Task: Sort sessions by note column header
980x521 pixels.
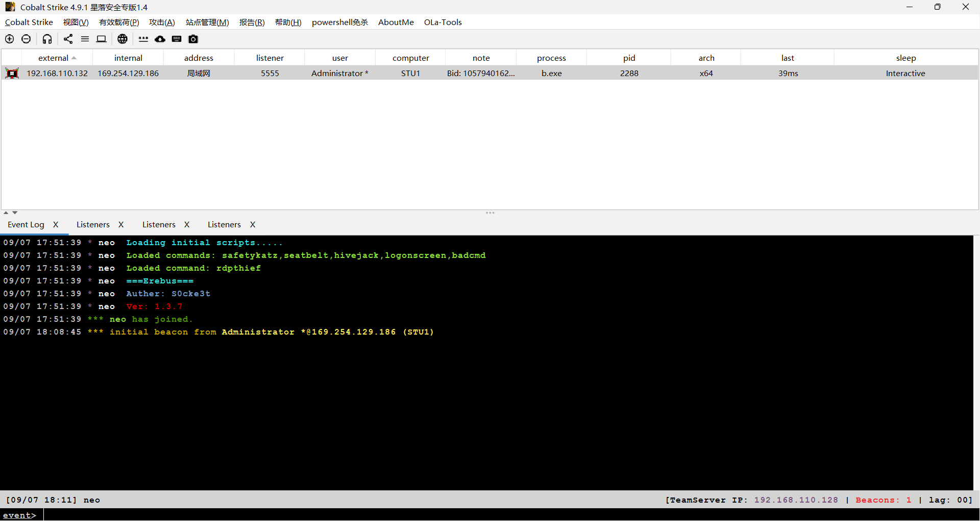Action: tap(481, 58)
